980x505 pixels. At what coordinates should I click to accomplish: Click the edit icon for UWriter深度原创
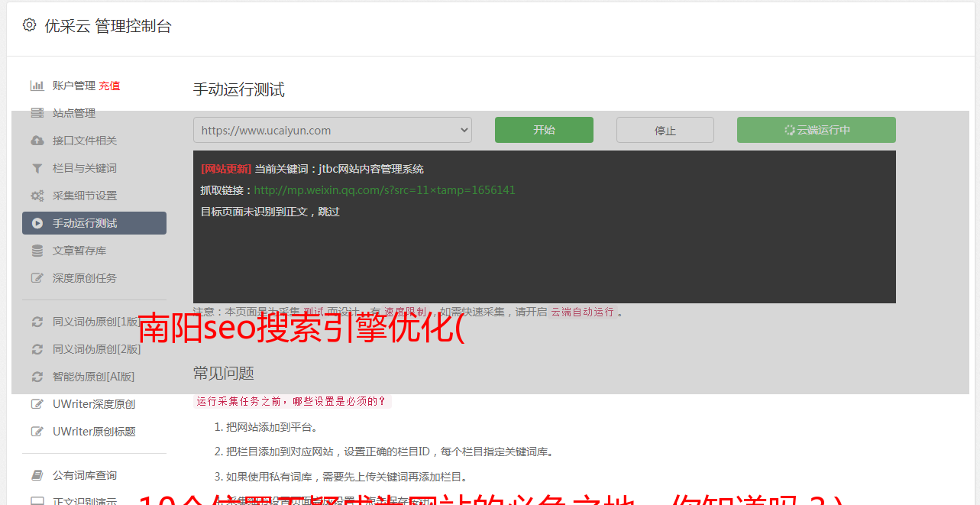(x=37, y=404)
